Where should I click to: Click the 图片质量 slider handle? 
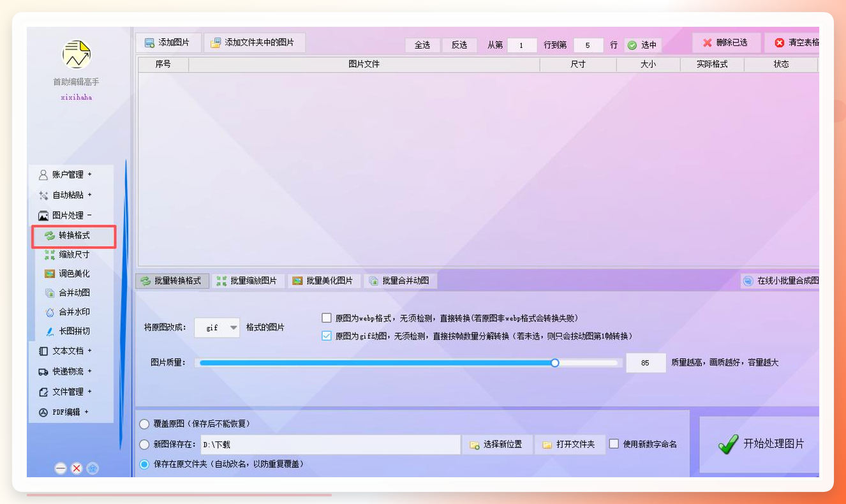pyautogui.click(x=555, y=362)
